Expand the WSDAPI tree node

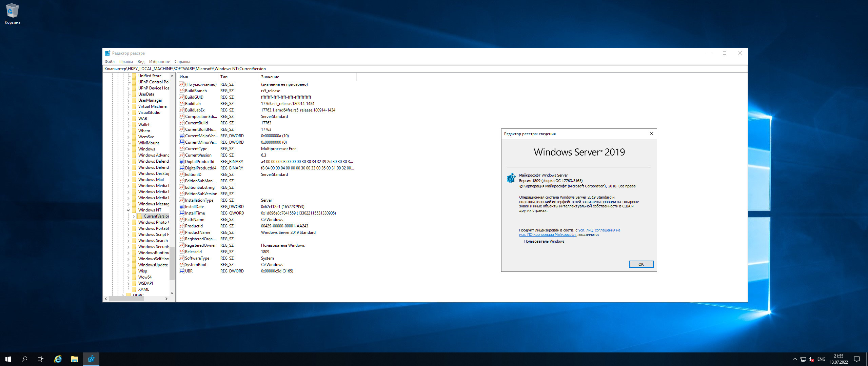(x=129, y=283)
